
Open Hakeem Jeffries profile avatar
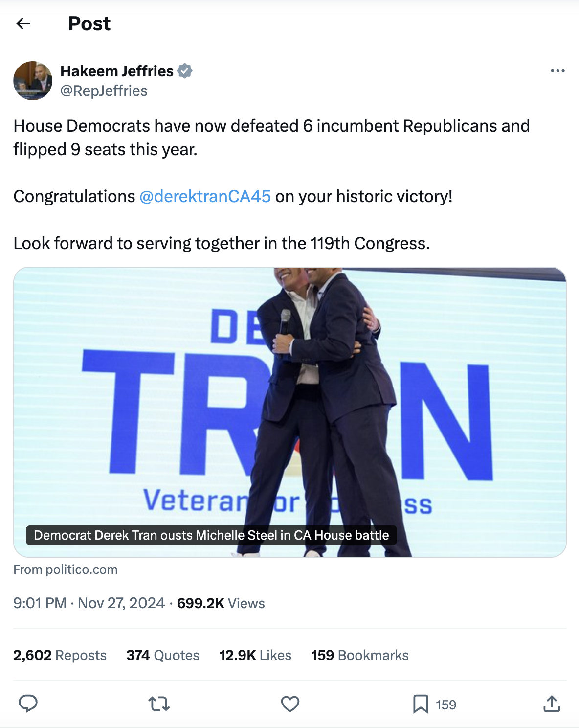point(33,81)
